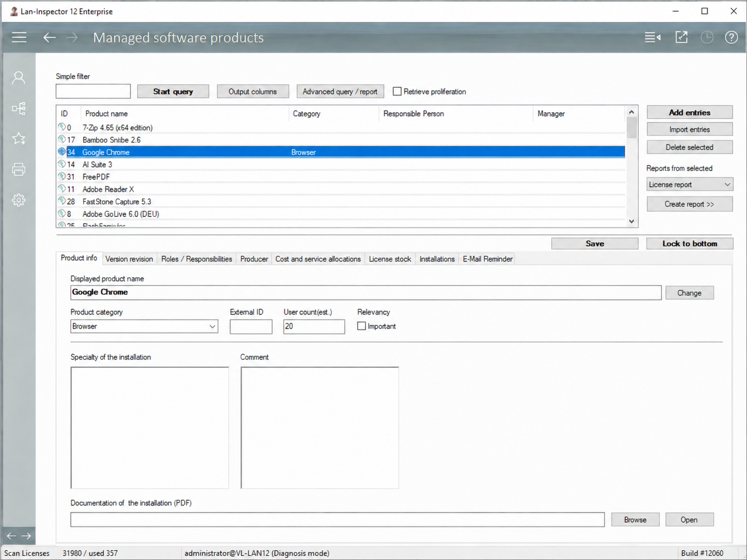Click sidebar bottom right arrow
Viewport: 747px width, 560px height.
pos(26,536)
